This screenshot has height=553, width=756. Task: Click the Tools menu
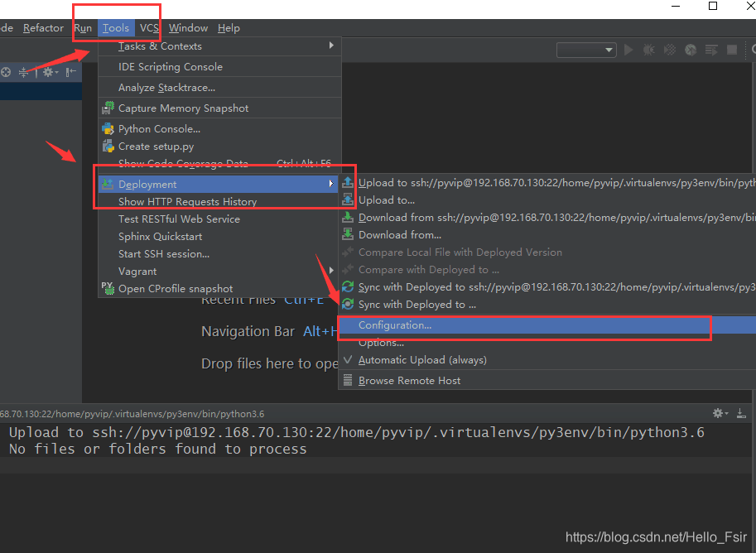point(116,28)
